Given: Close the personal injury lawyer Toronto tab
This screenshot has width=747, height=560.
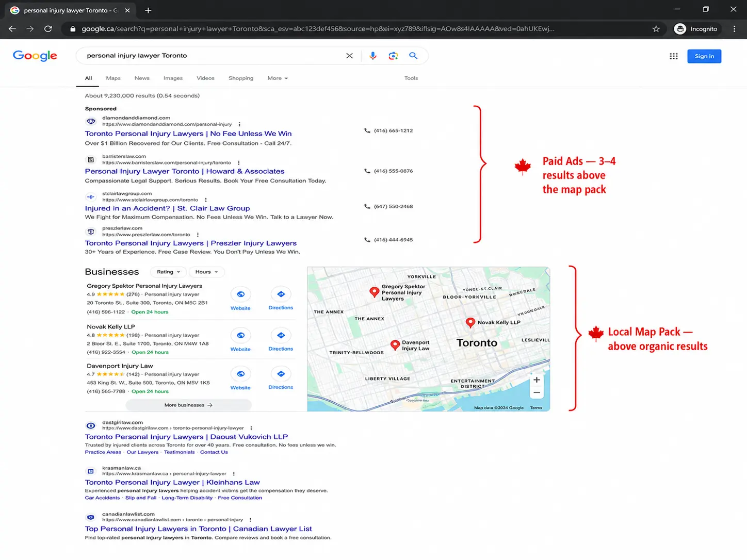Looking at the screenshot, I should [127, 10].
